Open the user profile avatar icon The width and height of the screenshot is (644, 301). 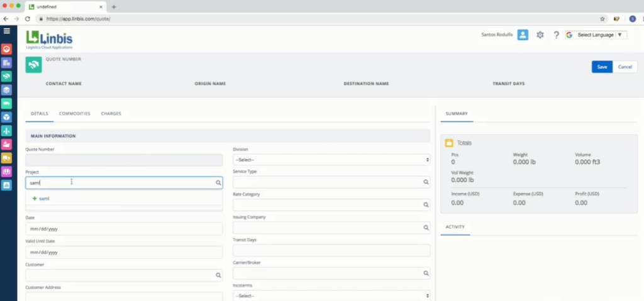point(523,35)
